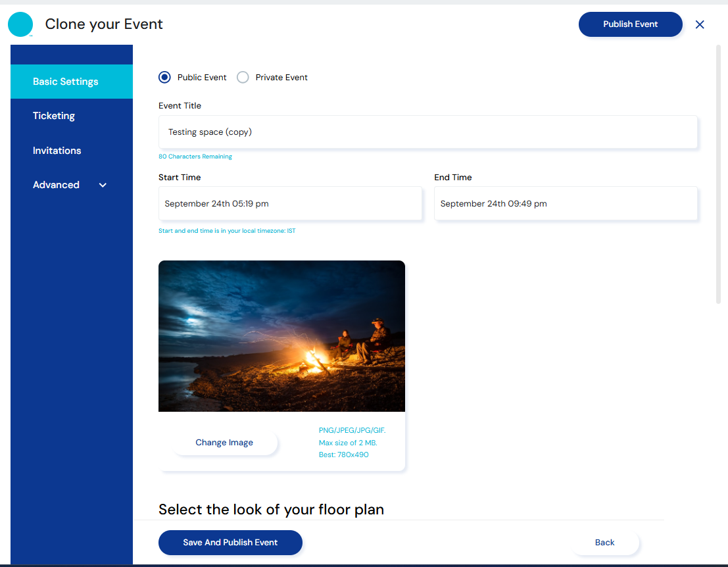Close the Clone your Event dialog
The width and height of the screenshot is (728, 567).
point(700,24)
